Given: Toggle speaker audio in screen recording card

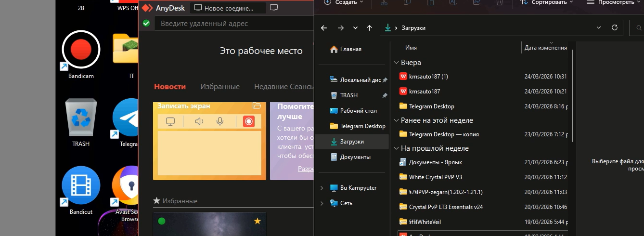Looking at the screenshot, I should click(199, 121).
